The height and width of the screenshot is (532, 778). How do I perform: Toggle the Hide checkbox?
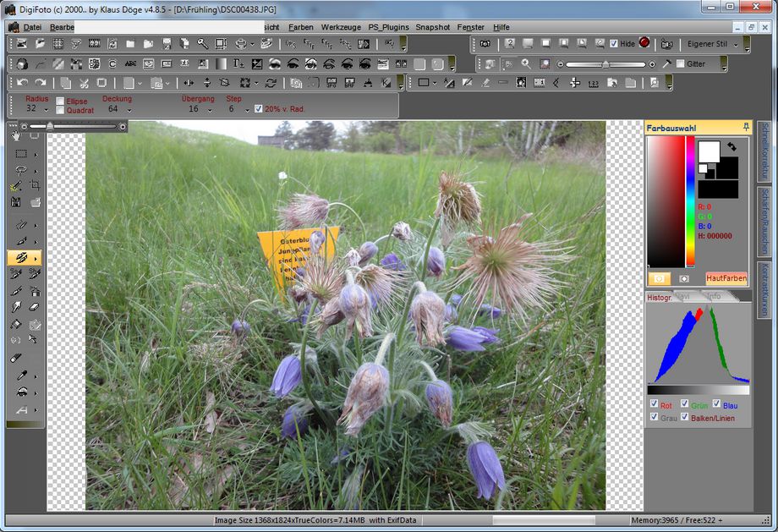coord(614,44)
